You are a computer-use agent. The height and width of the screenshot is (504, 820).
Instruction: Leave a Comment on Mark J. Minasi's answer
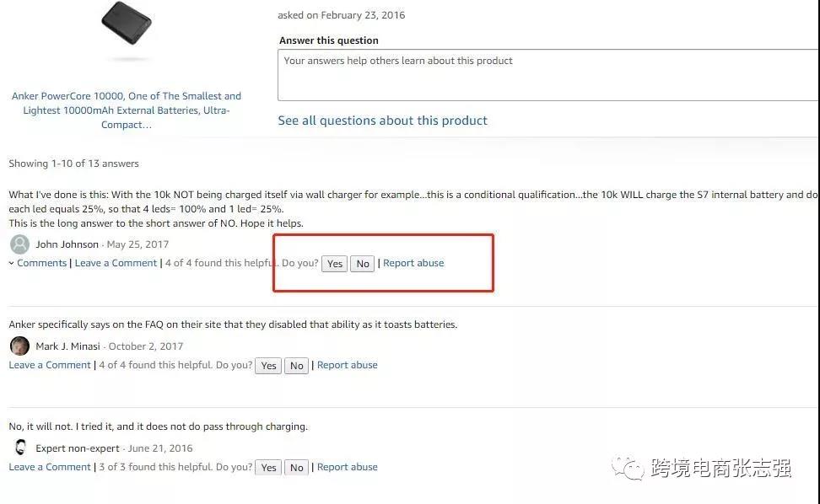click(50, 365)
